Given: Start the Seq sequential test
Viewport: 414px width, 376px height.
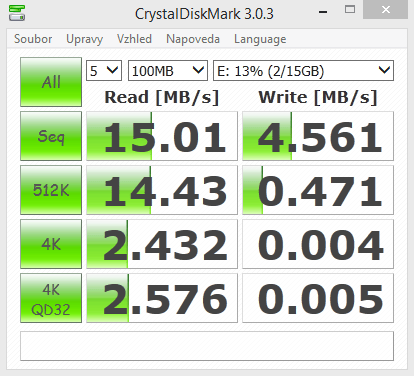Looking at the screenshot, I should tap(51, 136).
